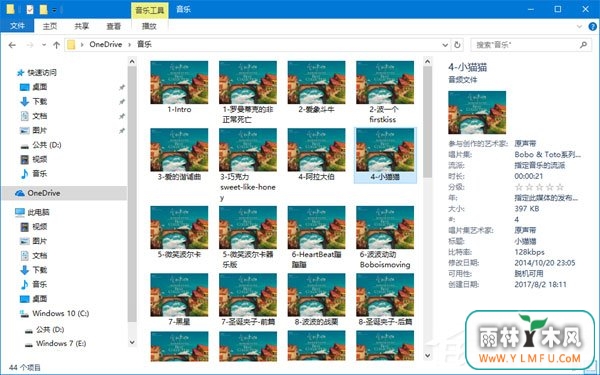Select the 8-波波的战栗 file
This screenshot has height=375, width=600.
click(x=316, y=300)
